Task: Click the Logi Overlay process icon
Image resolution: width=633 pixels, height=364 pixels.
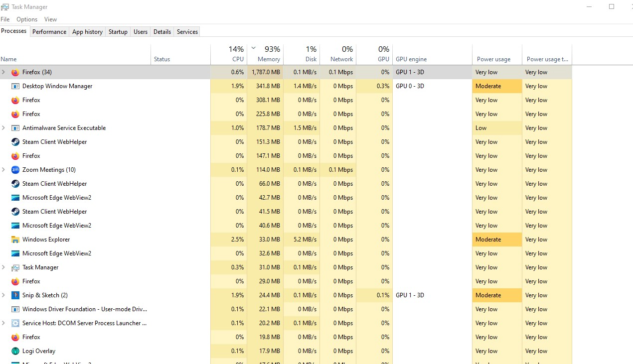Action: (15, 351)
